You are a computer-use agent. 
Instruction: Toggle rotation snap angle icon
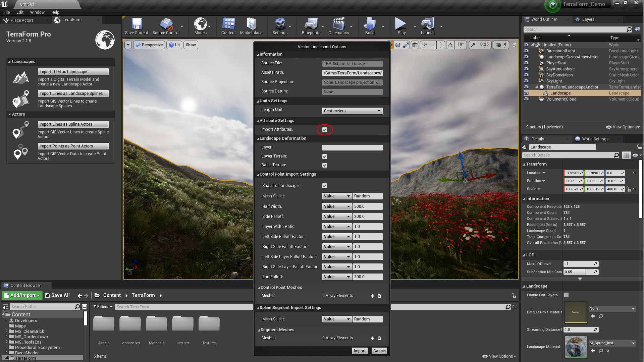(450, 45)
